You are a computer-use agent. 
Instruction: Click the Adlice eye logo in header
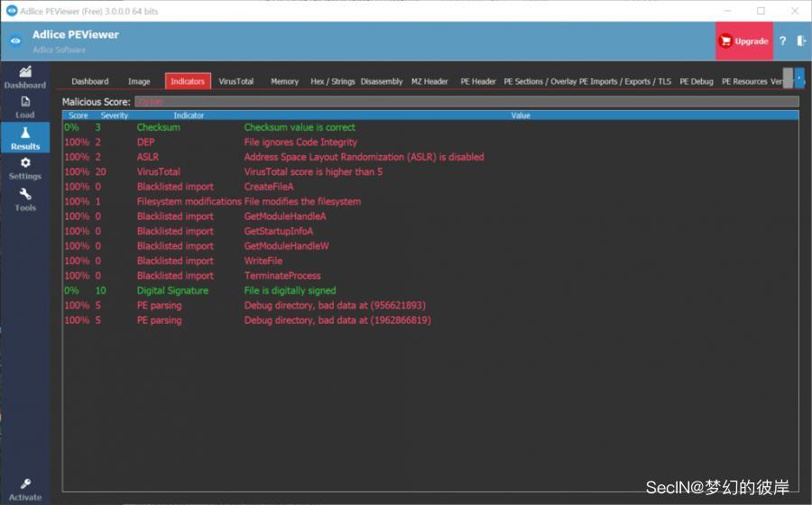tap(15, 41)
